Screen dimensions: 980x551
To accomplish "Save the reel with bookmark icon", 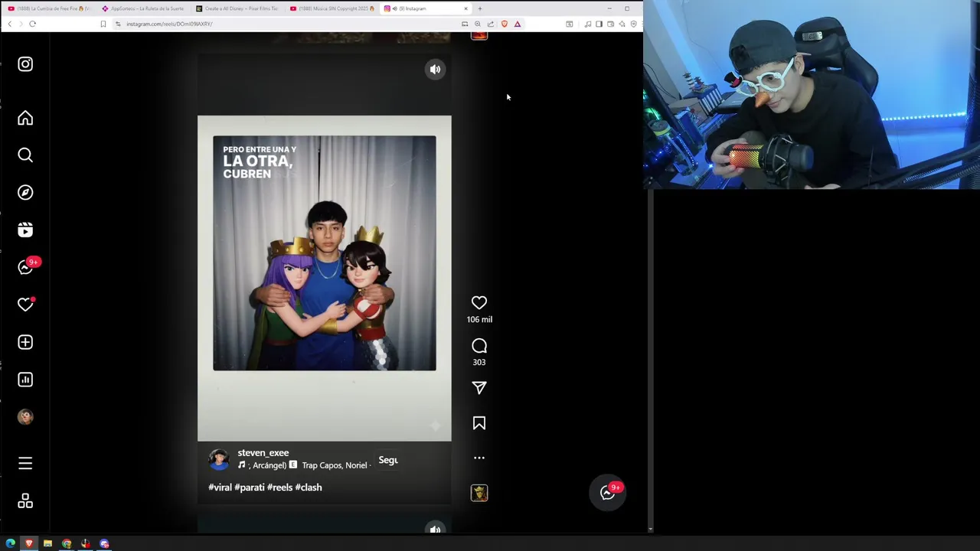I will point(479,423).
